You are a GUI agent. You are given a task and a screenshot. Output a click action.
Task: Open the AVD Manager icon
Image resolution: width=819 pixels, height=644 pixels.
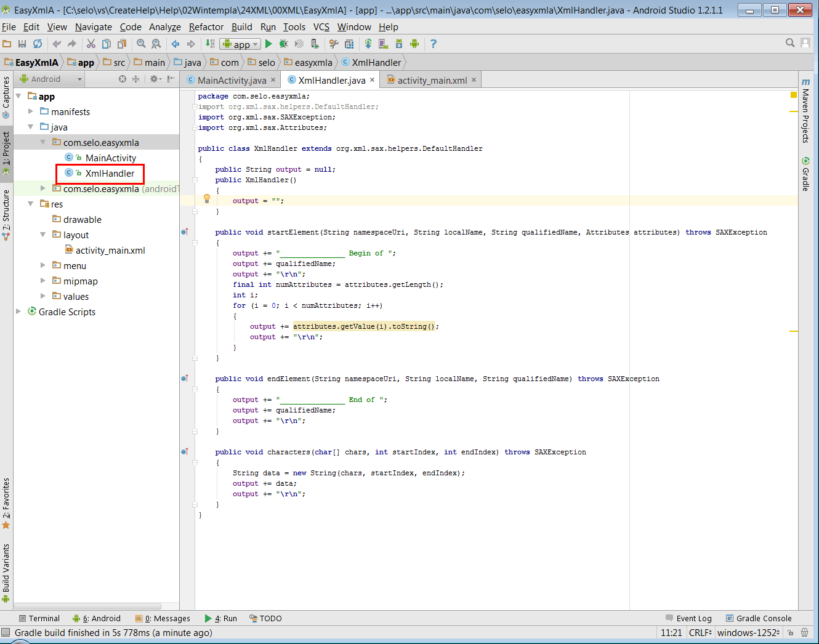click(384, 44)
